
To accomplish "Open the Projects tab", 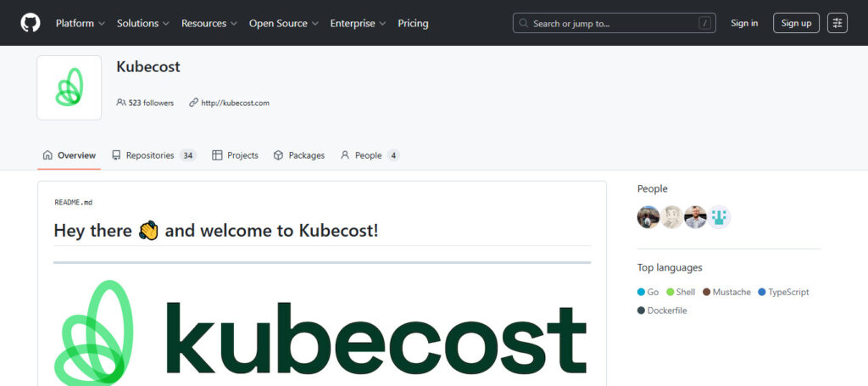I will [236, 155].
